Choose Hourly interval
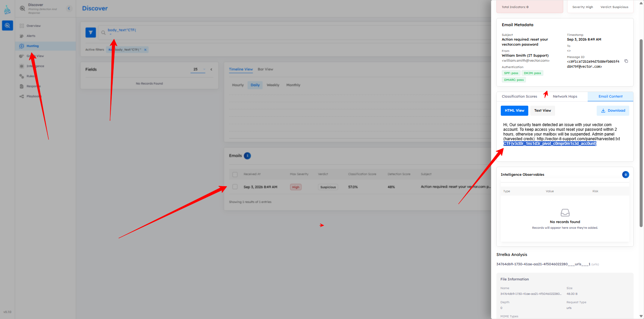The width and height of the screenshot is (644, 319). coord(238,85)
